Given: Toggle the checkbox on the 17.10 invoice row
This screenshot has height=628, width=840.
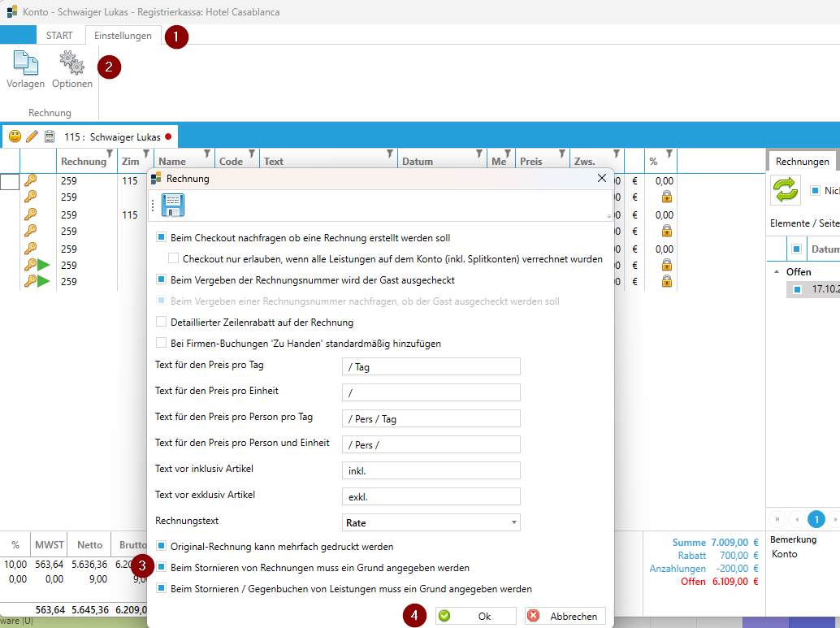Looking at the screenshot, I should point(797,289).
